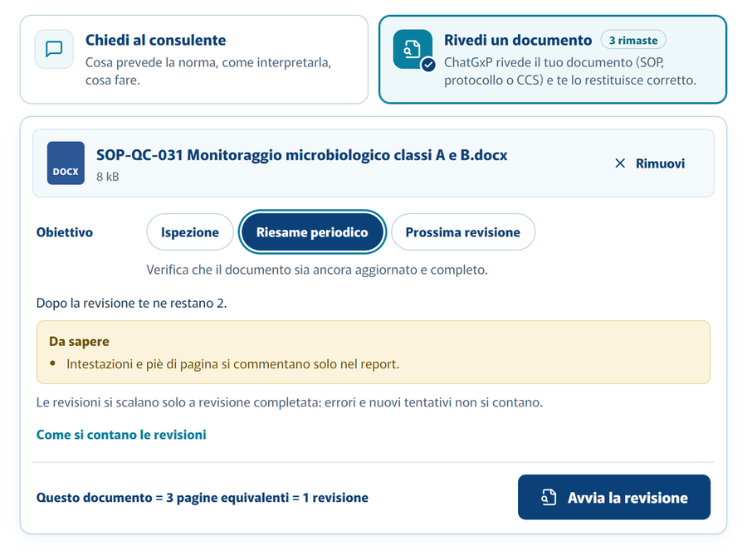Click the Questo documento = 3 pagine equivalenti text
747x560 pixels.
tap(203, 498)
